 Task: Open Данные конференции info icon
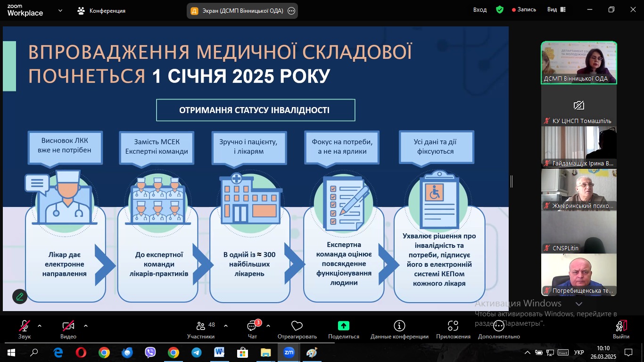(x=399, y=326)
